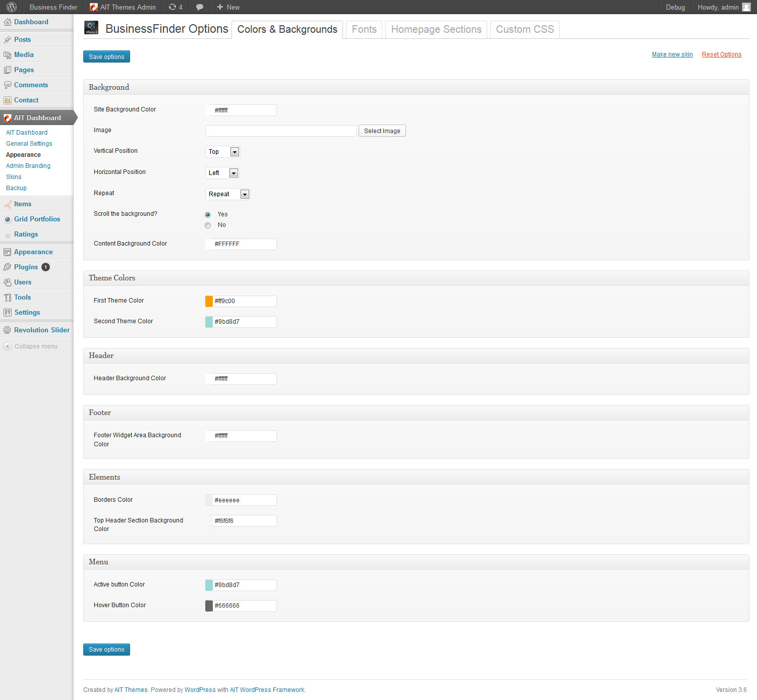Click the comments bubble icon in admin bar
The image size is (757, 700).
click(x=200, y=7)
